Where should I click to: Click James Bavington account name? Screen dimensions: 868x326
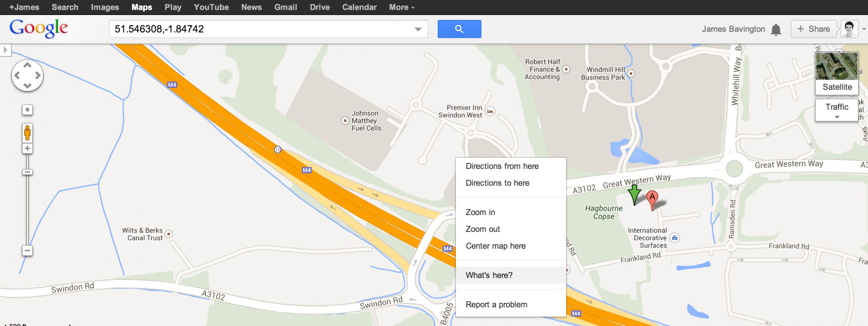point(733,29)
